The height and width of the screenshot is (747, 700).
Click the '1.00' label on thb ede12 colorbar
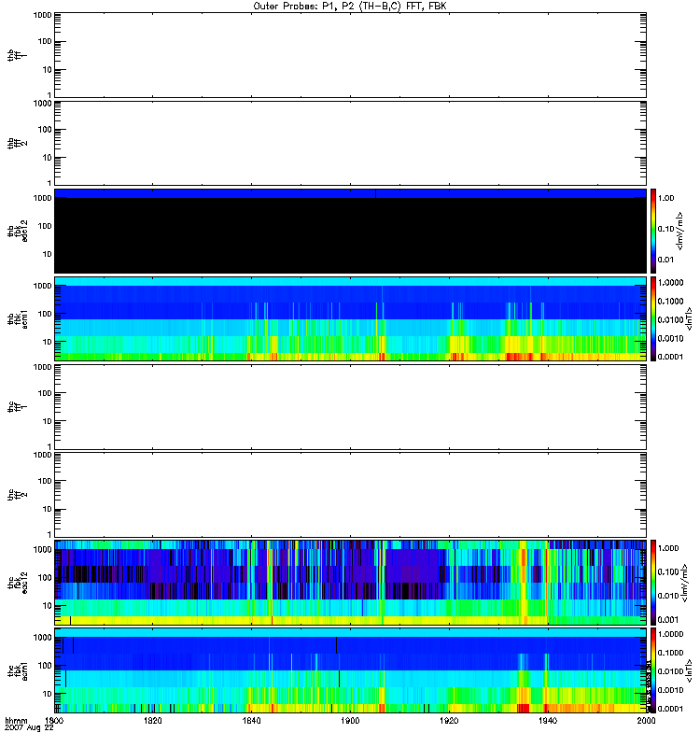[x=665, y=198]
